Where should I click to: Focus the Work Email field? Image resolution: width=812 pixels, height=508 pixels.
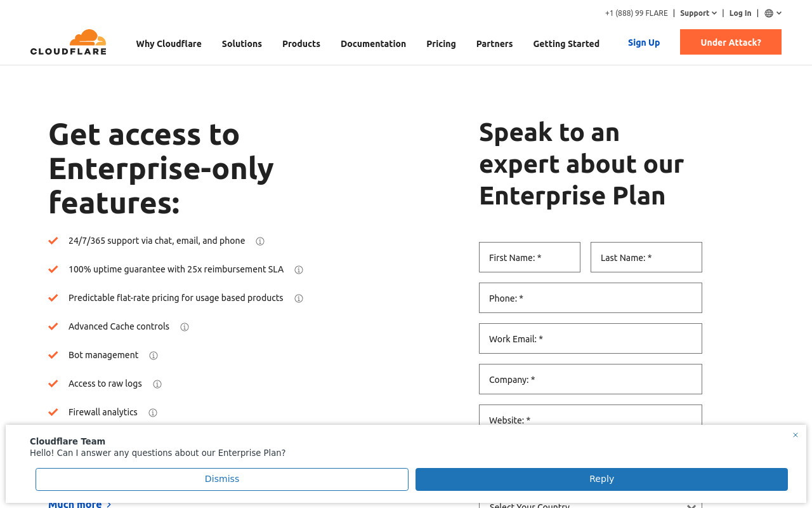(591, 338)
